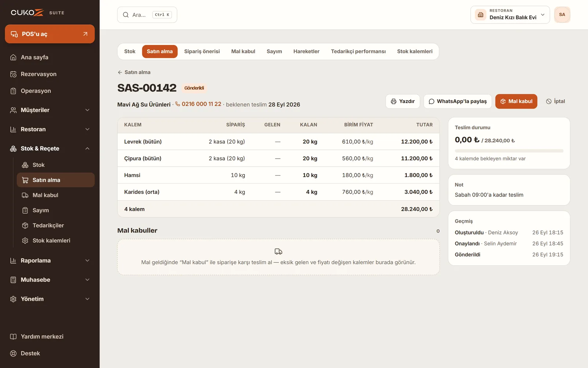Open the SA user avatar
This screenshot has height=368, width=588.
click(562, 15)
